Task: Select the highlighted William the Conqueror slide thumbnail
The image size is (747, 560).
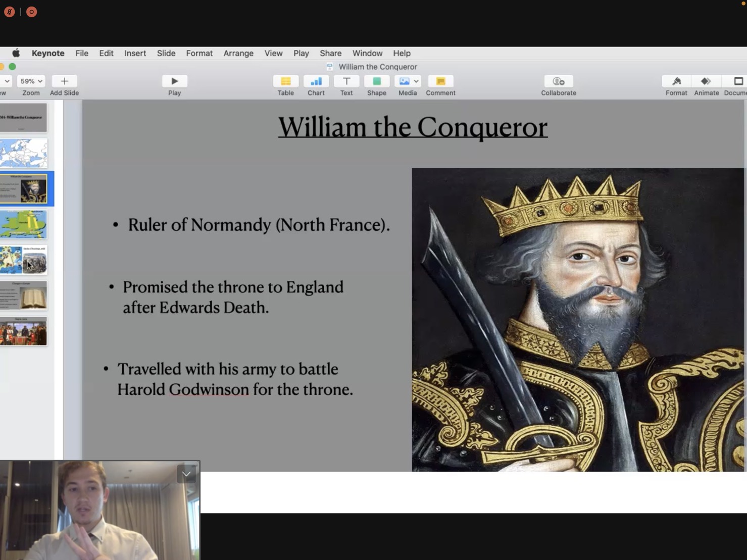Action: click(x=23, y=189)
